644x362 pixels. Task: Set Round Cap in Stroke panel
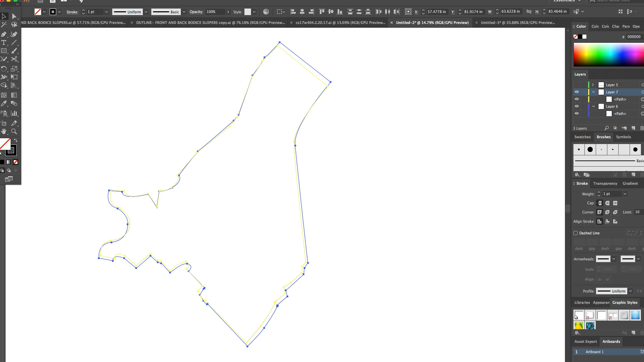point(607,203)
